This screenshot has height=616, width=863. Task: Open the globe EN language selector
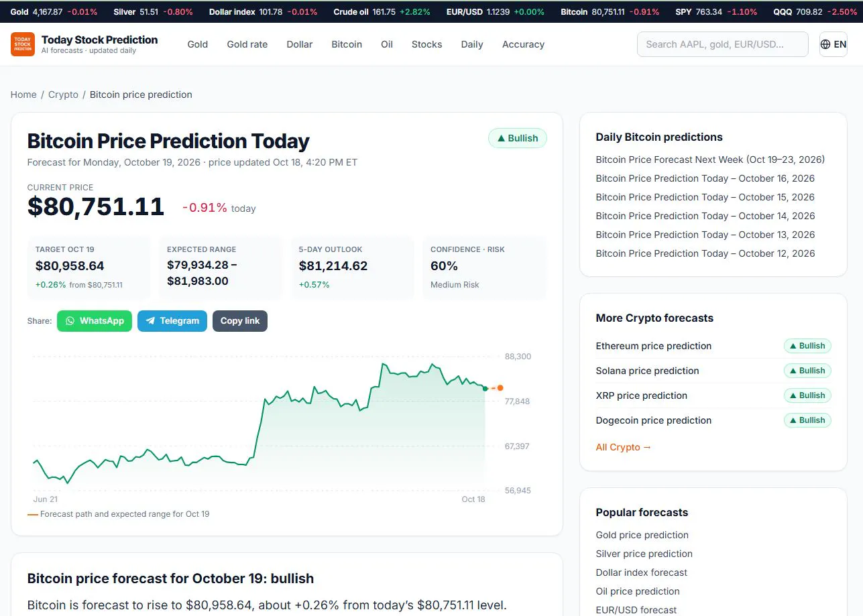coord(833,44)
